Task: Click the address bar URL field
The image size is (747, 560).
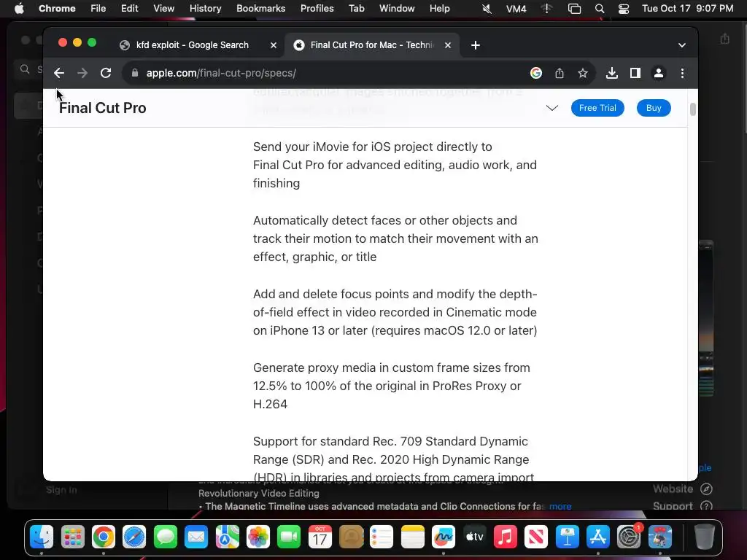Action: [324, 73]
